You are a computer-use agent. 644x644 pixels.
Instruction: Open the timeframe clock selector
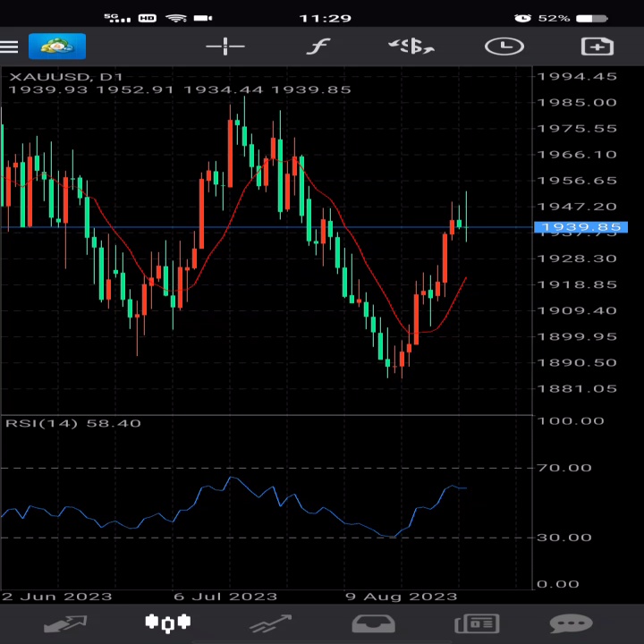pyautogui.click(x=504, y=47)
